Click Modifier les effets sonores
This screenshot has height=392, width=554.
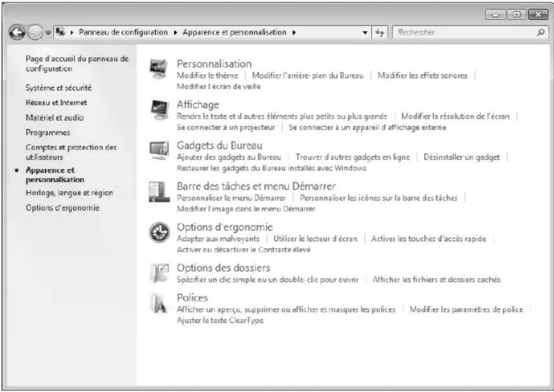pyautogui.click(x=422, y=75)
